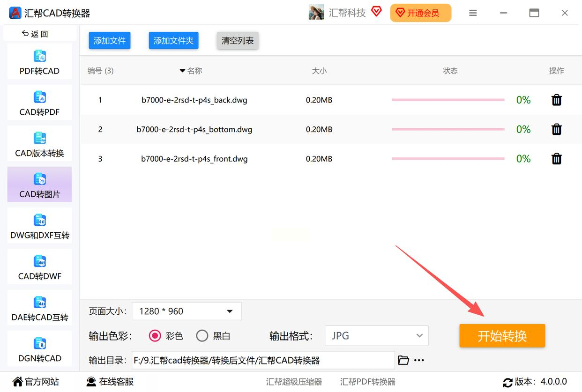Open the hamburger menu in title bar
This screenshot has width=582, height=392.
tap(473, 13)
